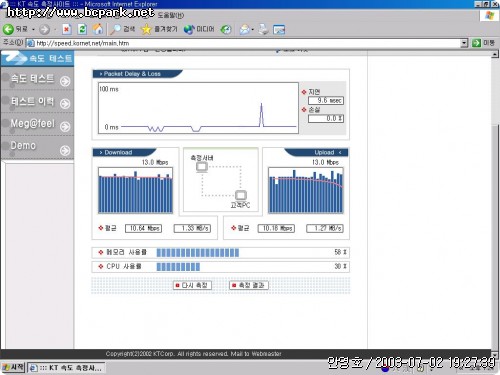Screen dimensions: 500x375
Task: Click the 1.33 MB/s download value
Action: [192, 228]
